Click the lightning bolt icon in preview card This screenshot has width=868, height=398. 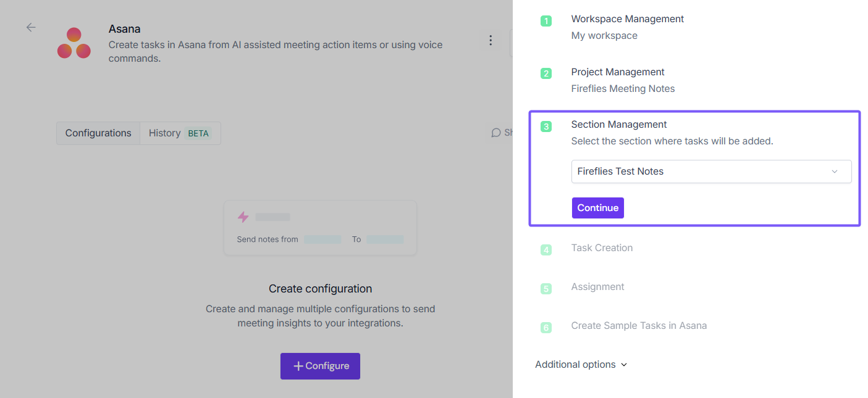[x=243, y=217]
